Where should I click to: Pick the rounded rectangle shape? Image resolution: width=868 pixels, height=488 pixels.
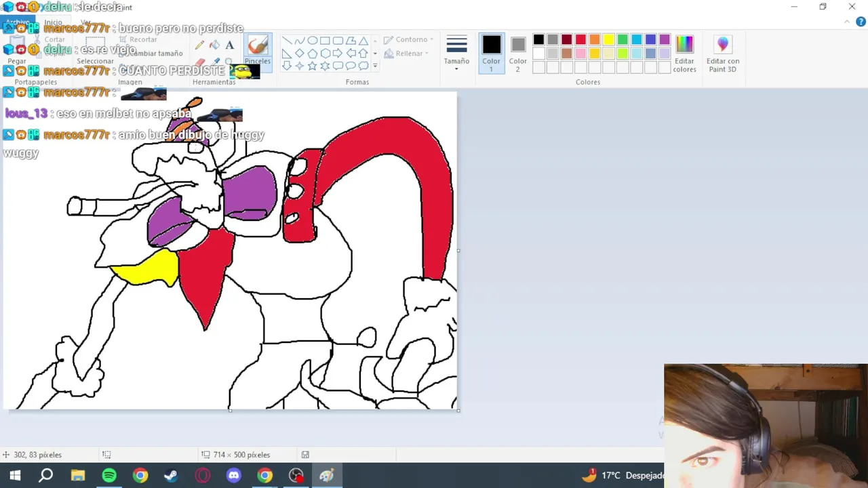[338, 41]
